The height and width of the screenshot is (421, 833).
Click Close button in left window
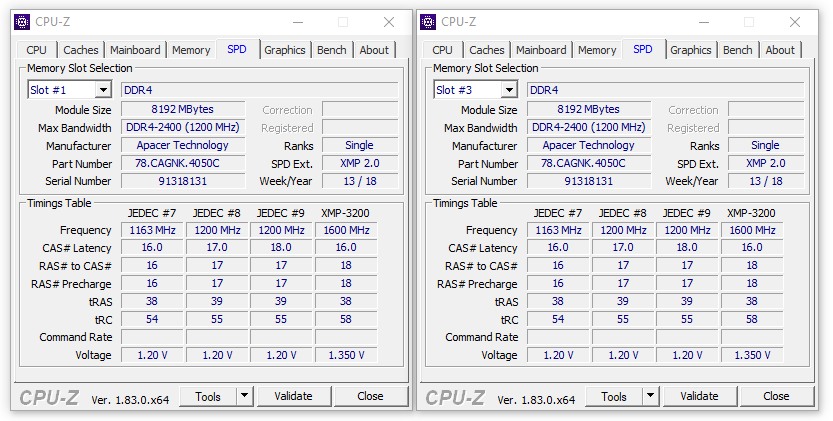(x=370, y=397)
